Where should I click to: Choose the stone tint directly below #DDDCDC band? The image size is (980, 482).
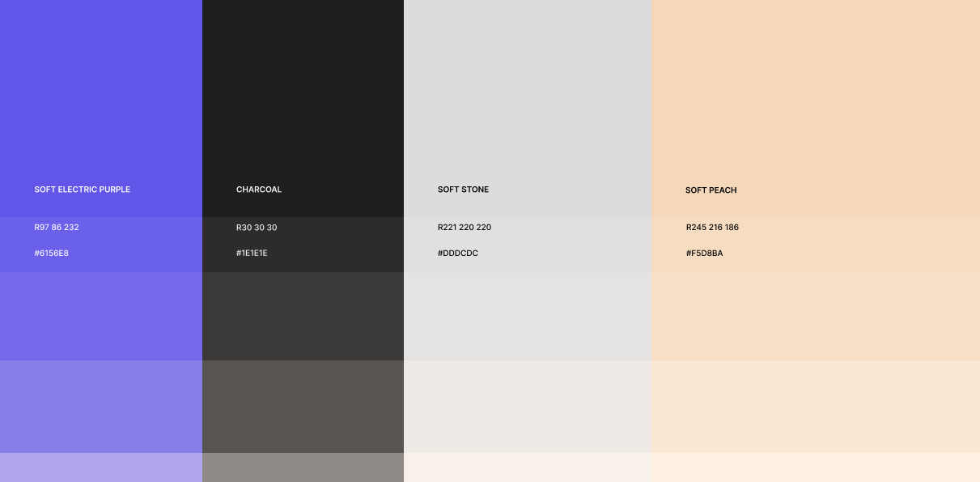(528, 316)
